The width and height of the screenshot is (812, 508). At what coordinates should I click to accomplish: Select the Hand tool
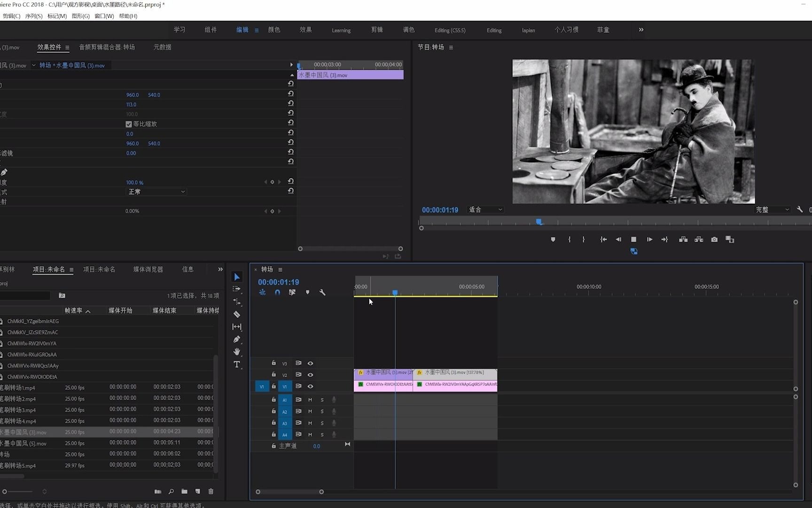[237, 352]
